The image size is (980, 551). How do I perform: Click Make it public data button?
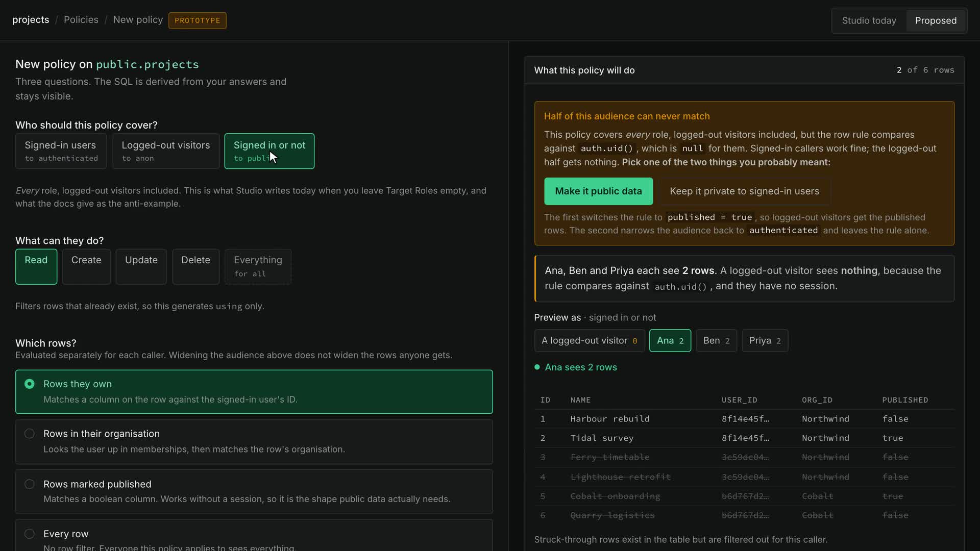coord(598,191)
